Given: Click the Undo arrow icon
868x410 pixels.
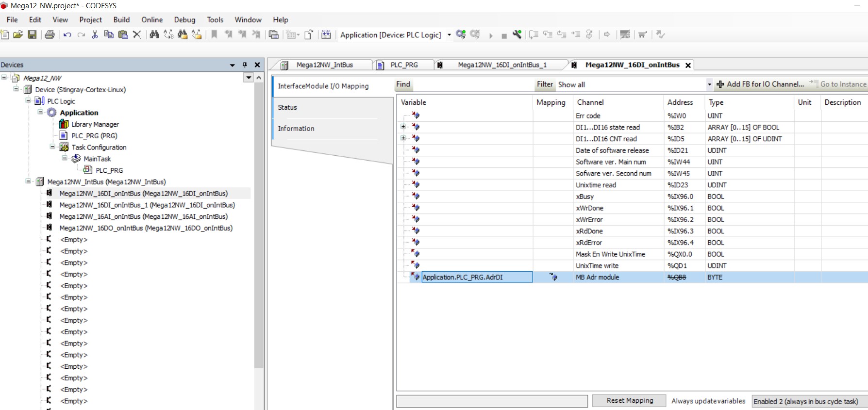Looking at the screenshot, I should coord(67,34).
